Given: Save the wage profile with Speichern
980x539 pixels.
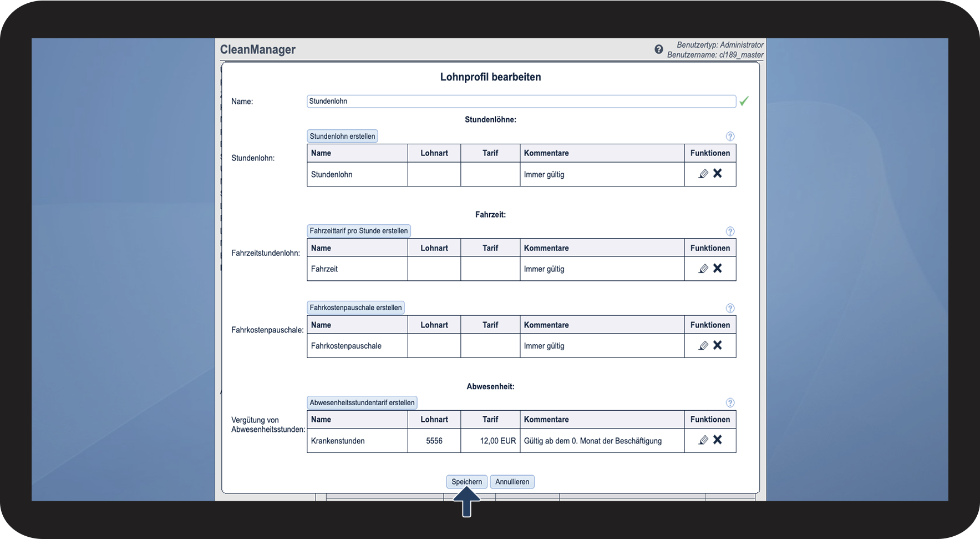Looking at the screenshot, I should coord(466,482).
